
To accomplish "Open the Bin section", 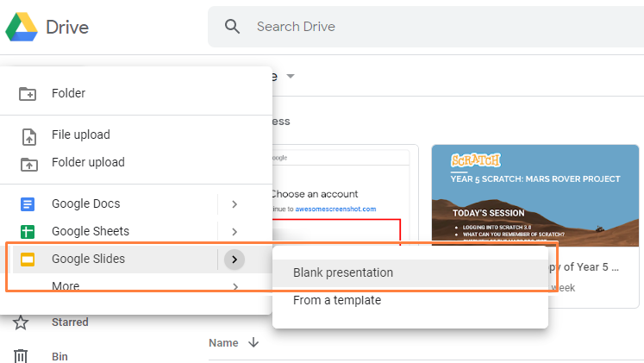I will 59,356.
